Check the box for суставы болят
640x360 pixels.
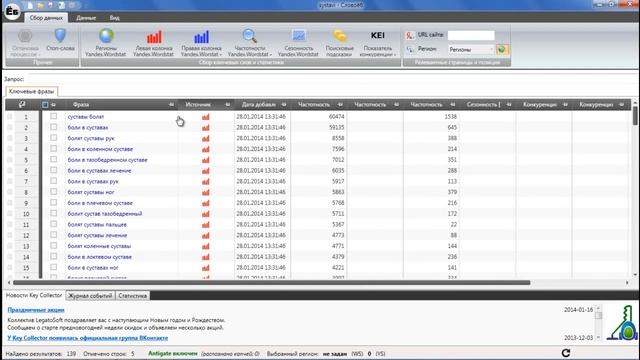coord(53,116)
